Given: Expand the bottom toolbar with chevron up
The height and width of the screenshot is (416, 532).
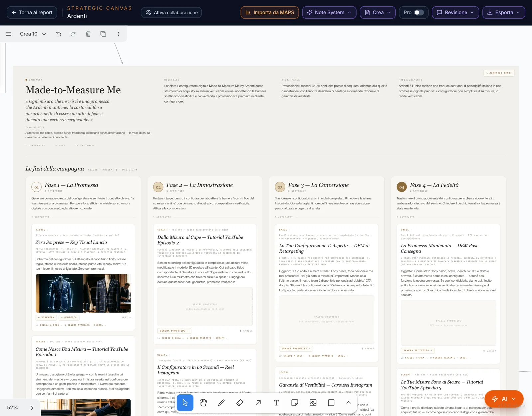Looking at the screenshot, I should [348, 403].
